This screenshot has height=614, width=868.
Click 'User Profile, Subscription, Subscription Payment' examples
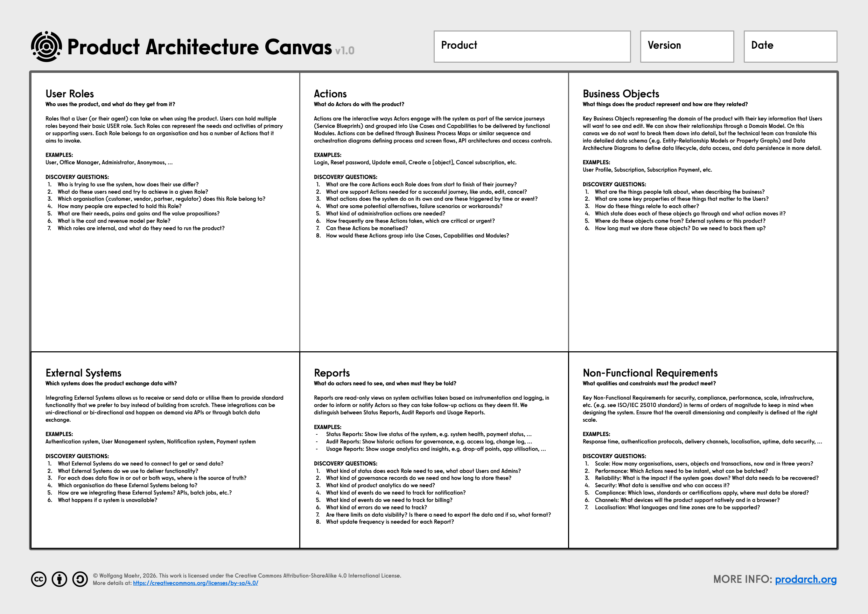(x=647, y=170)
